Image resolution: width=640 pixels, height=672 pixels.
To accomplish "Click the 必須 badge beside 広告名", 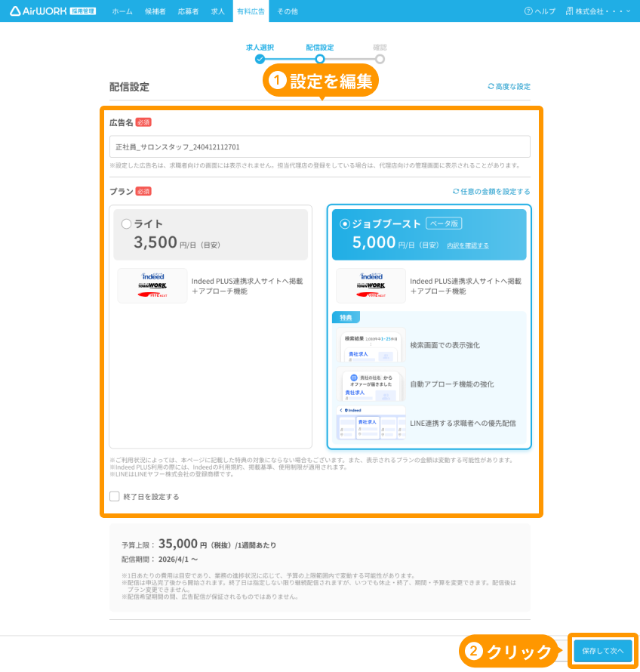I will pos(143,122).
